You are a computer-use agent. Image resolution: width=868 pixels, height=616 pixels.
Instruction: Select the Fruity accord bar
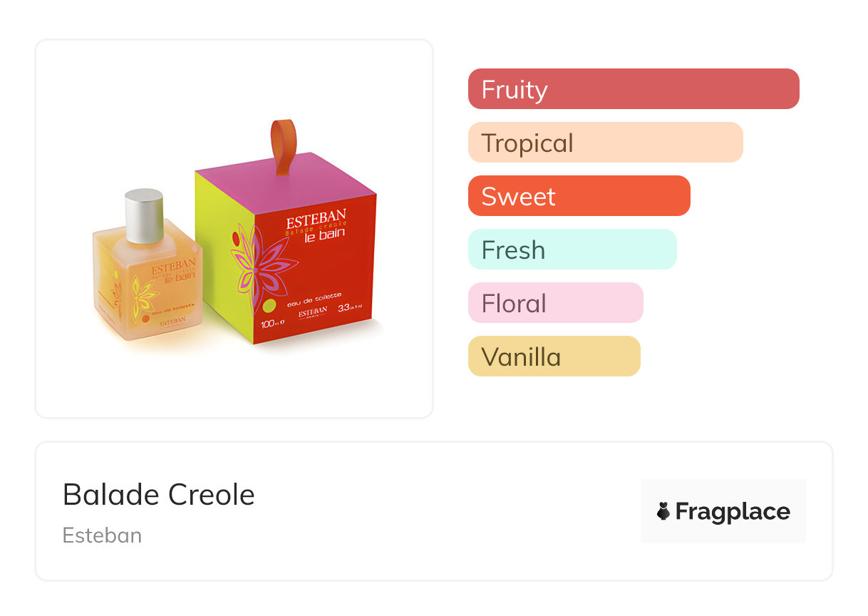click(633, 89)
